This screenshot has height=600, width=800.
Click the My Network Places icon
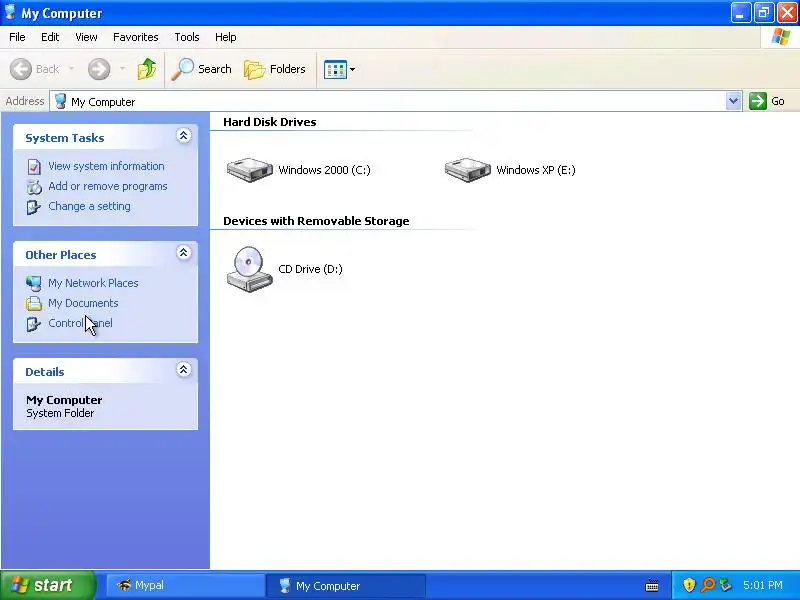pyautogui.click(x=34, y=283)
